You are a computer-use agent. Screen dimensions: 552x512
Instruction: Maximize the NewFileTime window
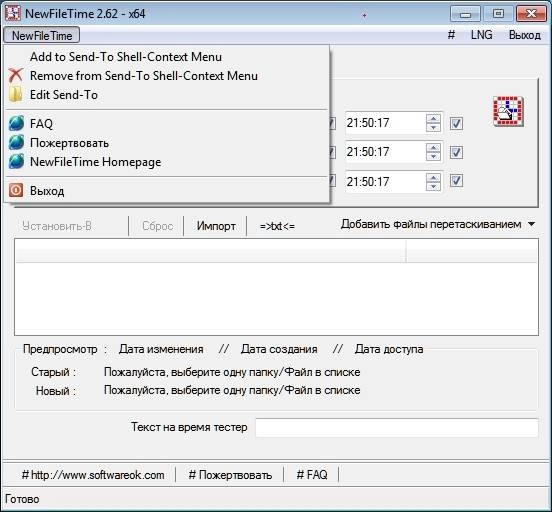pyautogui.click(x=498, y=14)
